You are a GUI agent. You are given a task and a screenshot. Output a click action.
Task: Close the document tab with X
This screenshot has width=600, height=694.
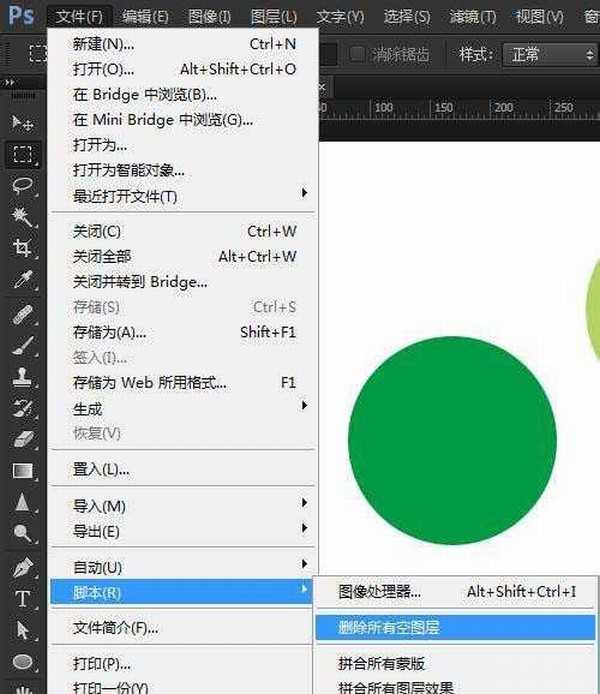click(x=322, y=87)
